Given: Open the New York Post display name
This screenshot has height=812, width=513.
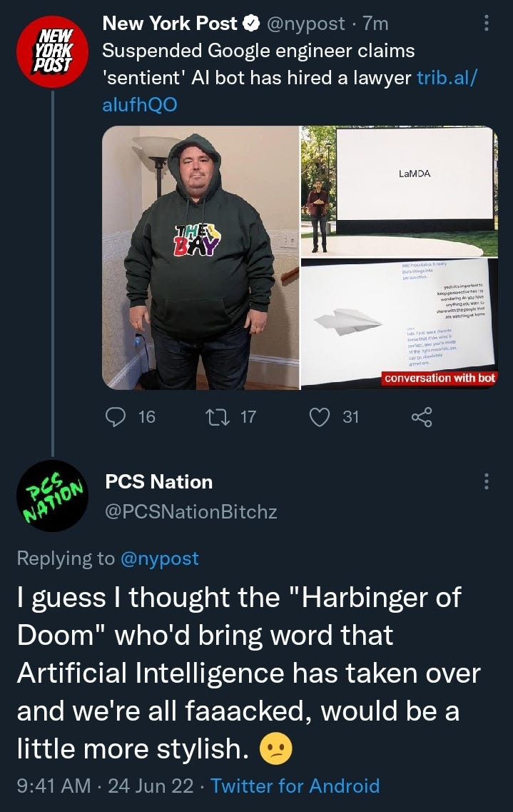Looking at the screenshot, I should [x=170, y=24].
